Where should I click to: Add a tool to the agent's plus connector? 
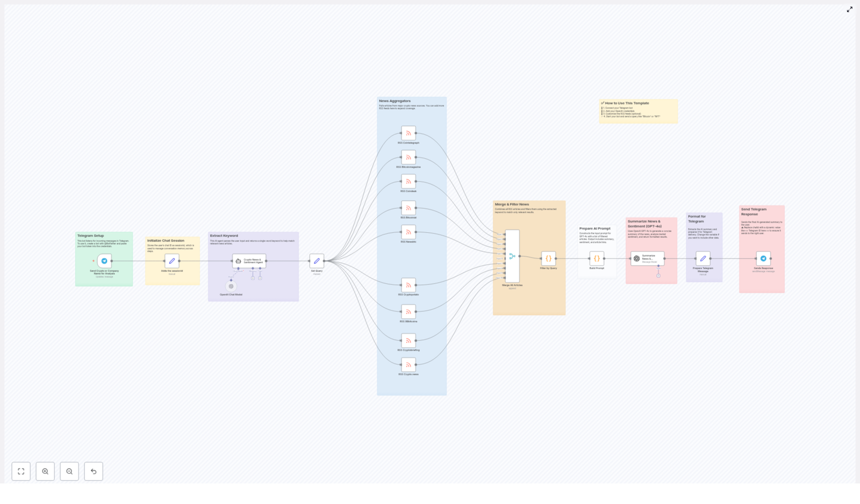point(260,278)
